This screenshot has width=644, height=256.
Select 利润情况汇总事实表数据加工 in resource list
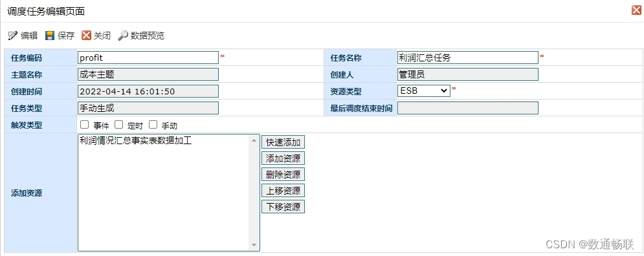tap(135, 141)
